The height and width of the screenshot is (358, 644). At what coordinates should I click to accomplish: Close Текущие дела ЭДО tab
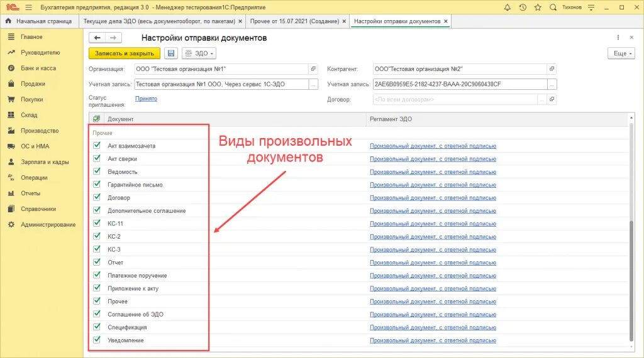point(240,21)
